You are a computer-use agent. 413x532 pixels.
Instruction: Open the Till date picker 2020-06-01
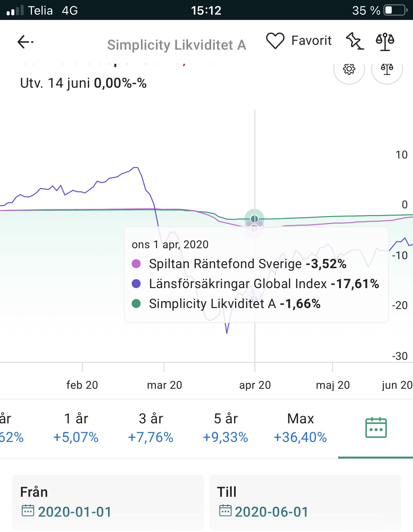[271, 512]
